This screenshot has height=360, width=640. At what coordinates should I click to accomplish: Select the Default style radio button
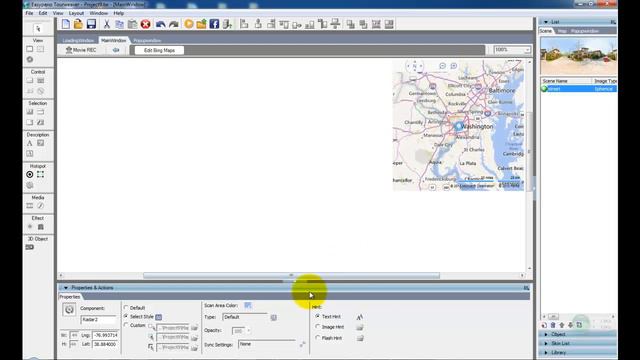pos(126,308)
